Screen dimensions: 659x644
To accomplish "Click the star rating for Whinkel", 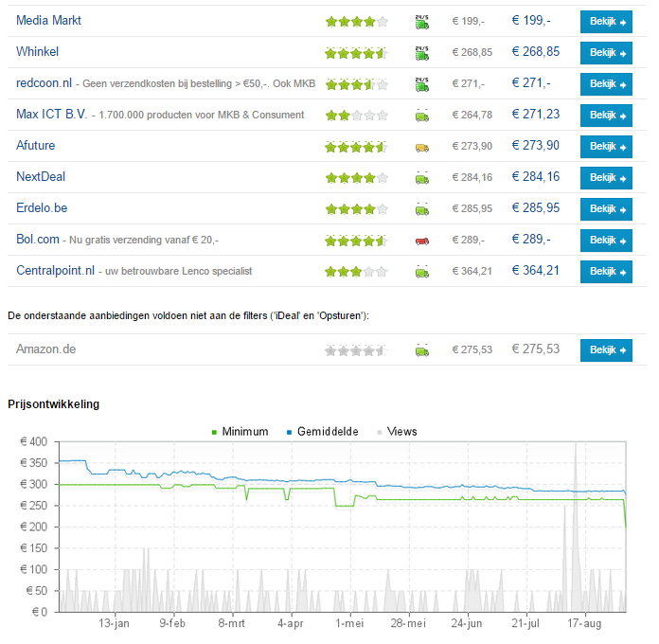I will tap(356, 53).
